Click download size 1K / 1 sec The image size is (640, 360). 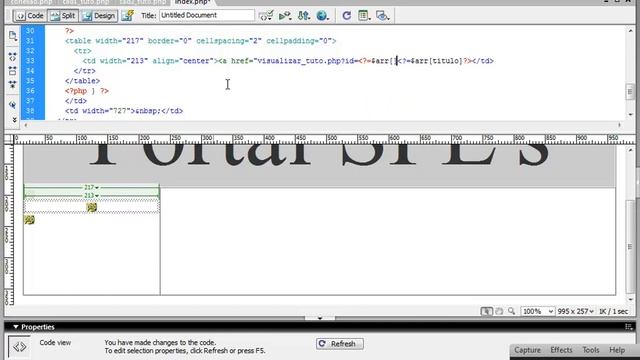point(613,311)
